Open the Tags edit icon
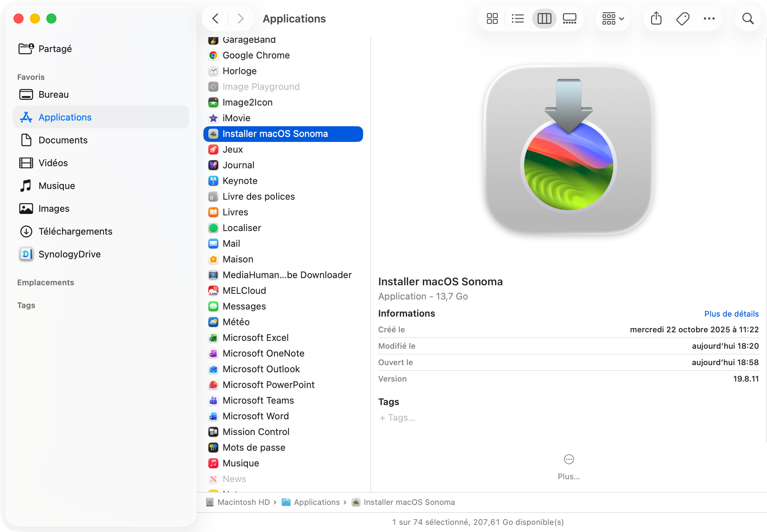 coord(682,19)
